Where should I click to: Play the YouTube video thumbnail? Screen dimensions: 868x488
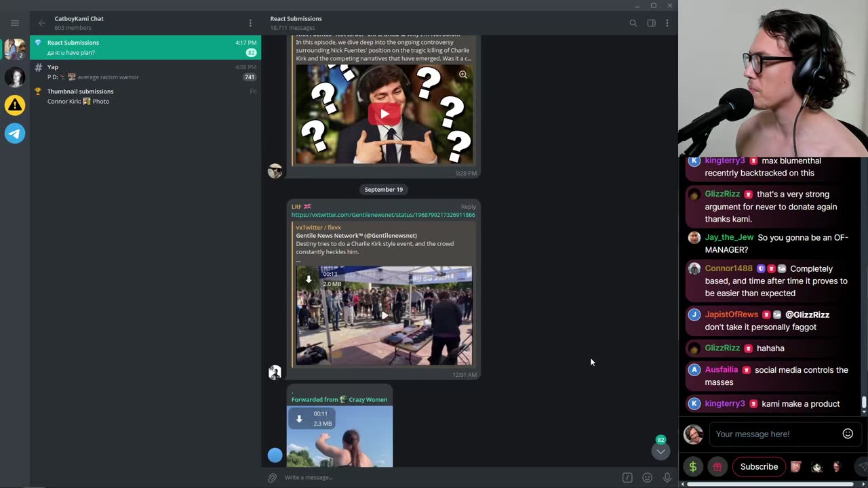point(384,114)
